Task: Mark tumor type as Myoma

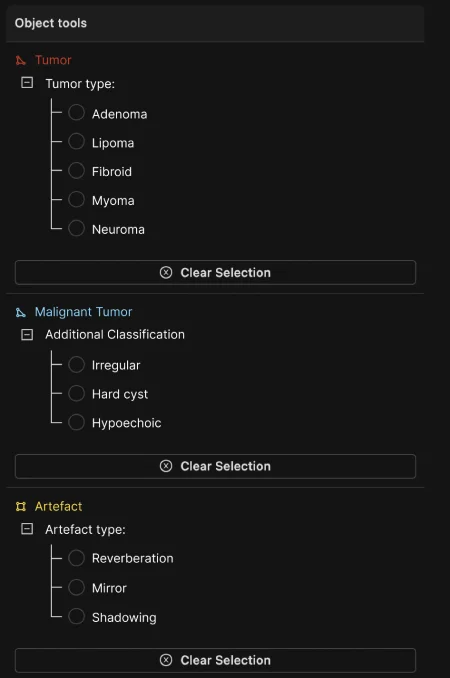Action: (77, 199)
